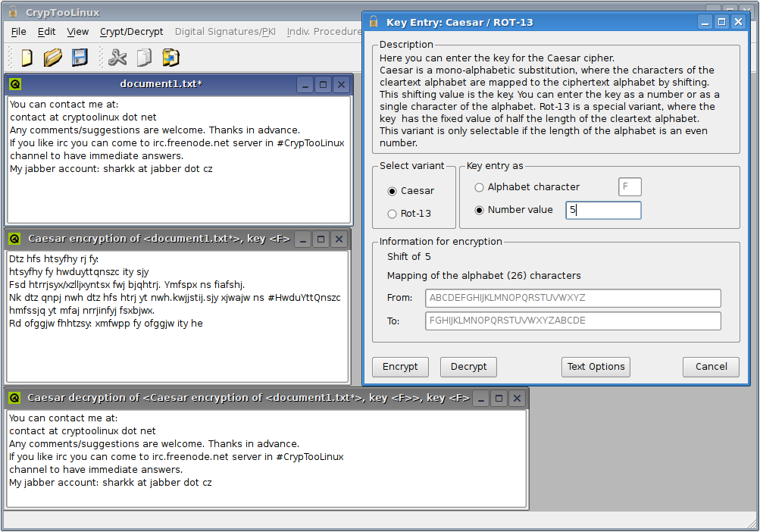The image size is (760, 532).
Task: Open the Edit menu
Action: click(x=46, y=32)
